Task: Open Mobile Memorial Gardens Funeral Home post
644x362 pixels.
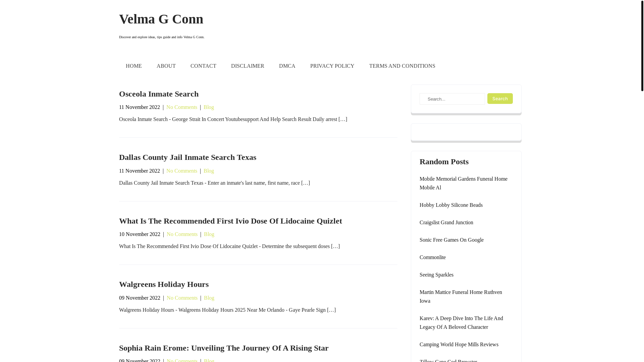Action: pos(464,183)
